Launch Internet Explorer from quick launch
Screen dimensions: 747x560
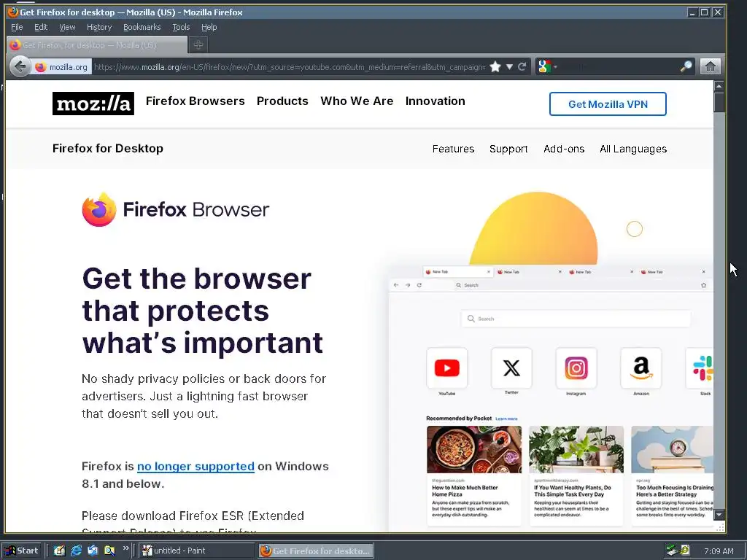coord(76,551)
